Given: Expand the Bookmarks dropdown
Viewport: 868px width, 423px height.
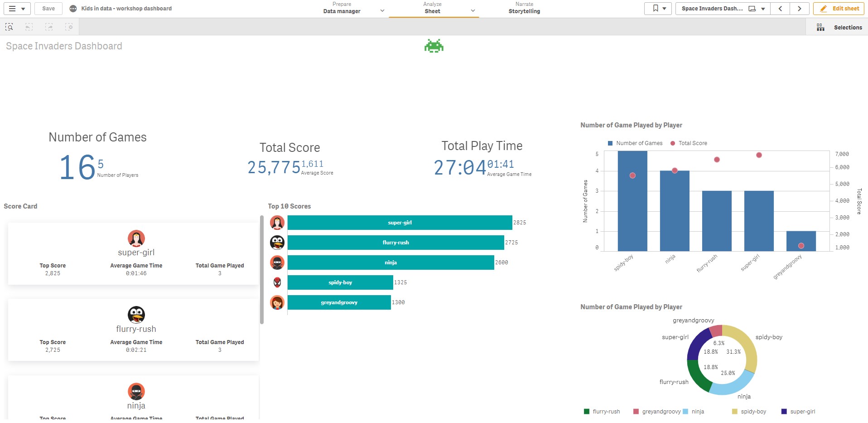Looking at the screenshot, I should tap(658, 9).
